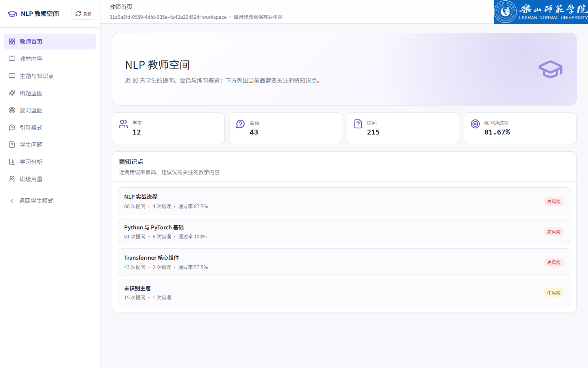588x368 pixels.
Task: Select 学习分析 in the sidebar
Action: point(50,162)
